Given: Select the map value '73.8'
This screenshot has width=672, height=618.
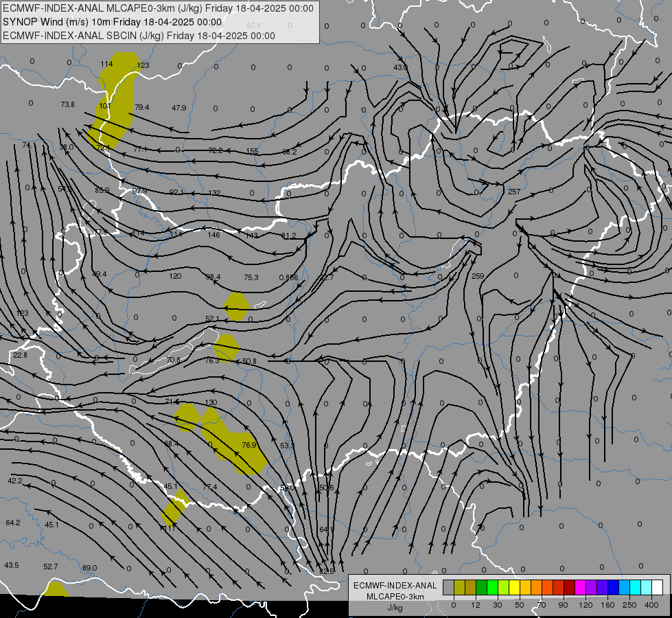Looking at the screenshot, I should 68,104.
